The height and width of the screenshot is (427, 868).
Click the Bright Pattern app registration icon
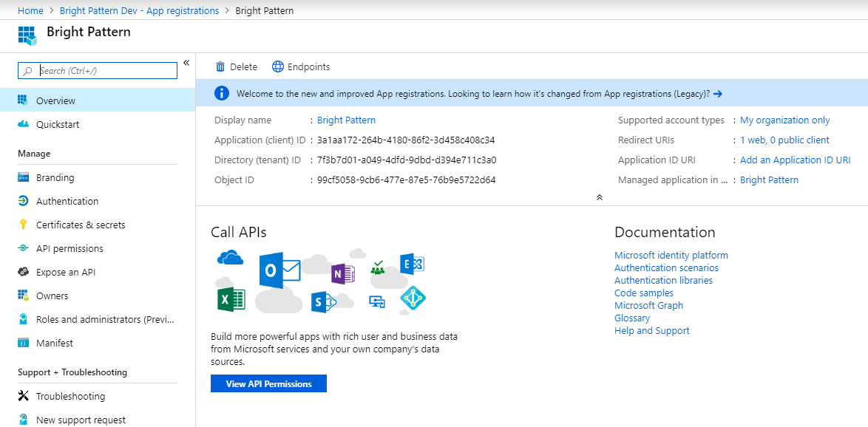[x=27, y=35]
